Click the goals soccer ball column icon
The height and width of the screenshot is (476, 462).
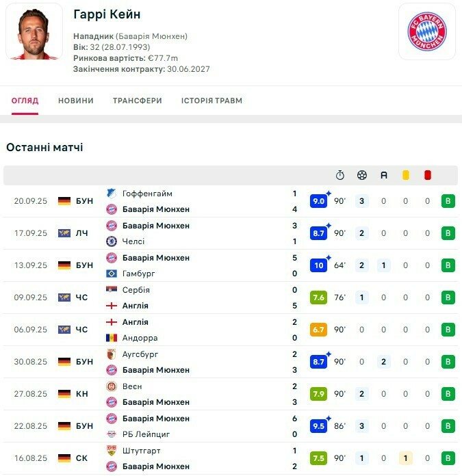click(362, 175)
